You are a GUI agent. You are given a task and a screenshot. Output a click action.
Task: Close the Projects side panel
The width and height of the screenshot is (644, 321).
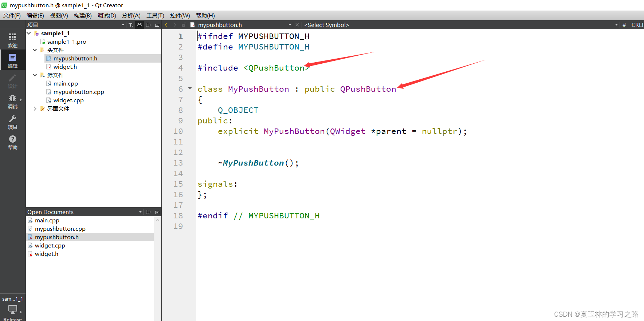point(157,25)
